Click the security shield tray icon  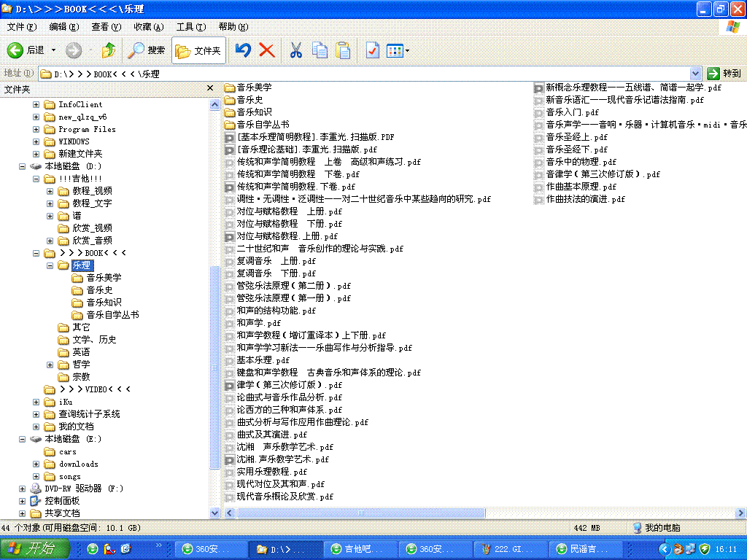click(x=705, y=549)
